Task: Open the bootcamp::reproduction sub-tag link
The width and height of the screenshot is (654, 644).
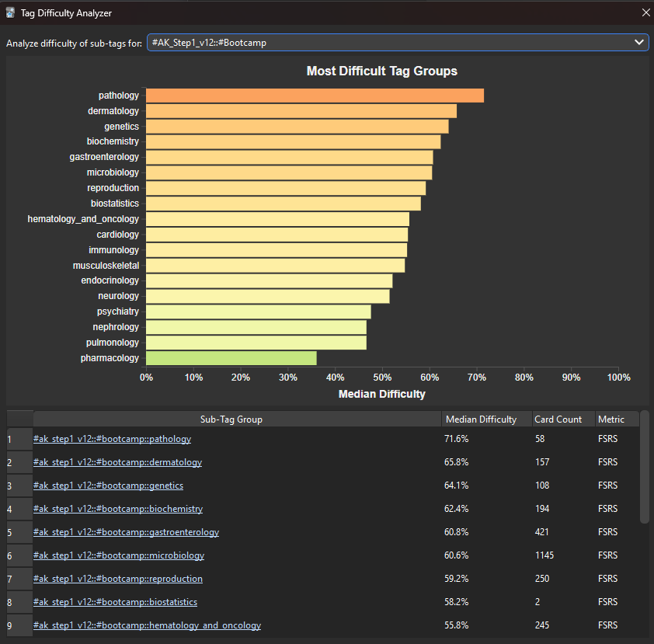Action: [117, 579]
